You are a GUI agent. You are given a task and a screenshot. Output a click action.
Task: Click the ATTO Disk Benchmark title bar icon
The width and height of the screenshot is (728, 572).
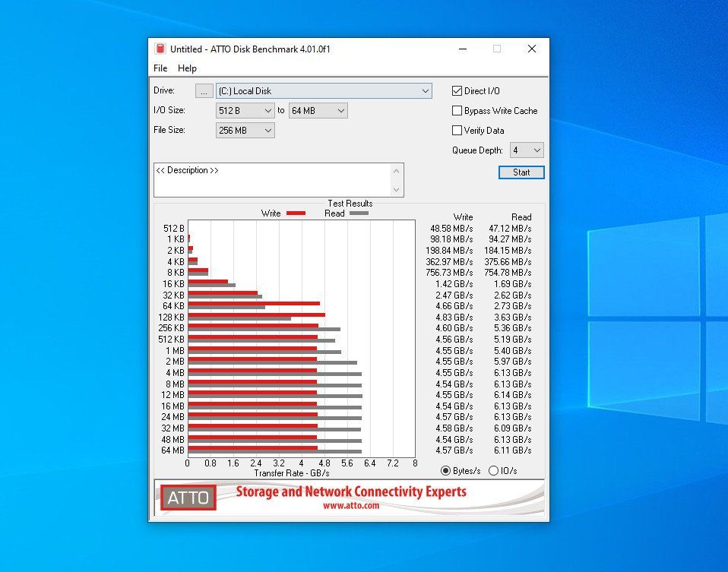pyautogui.click(x=160, y=49)
